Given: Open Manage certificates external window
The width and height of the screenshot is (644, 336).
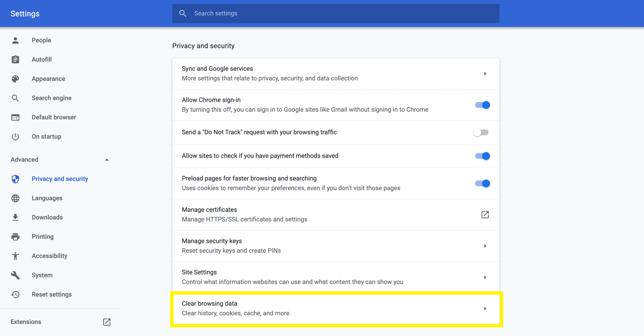Looking at the screenshot, I should (x=485, y=214).
